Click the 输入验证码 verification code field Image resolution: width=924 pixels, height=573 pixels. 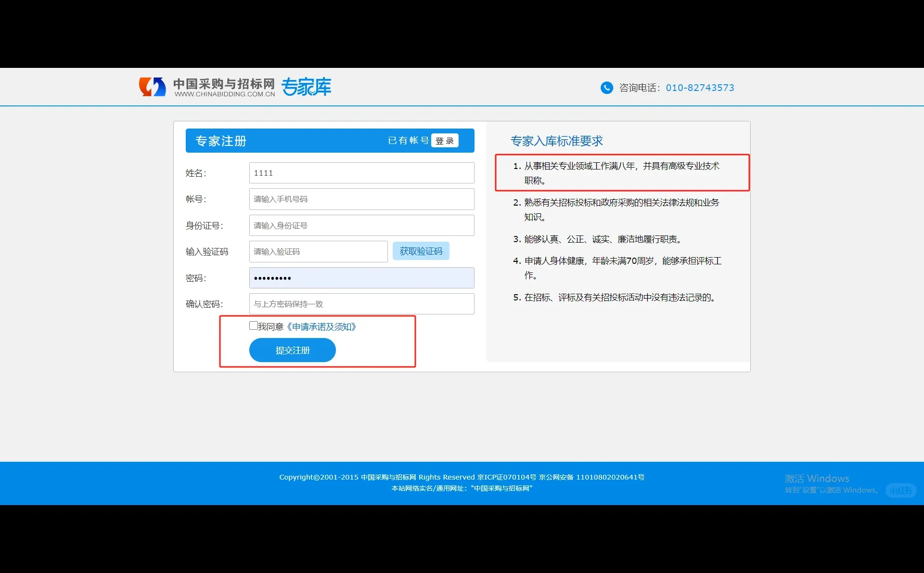tap(318, 251)
